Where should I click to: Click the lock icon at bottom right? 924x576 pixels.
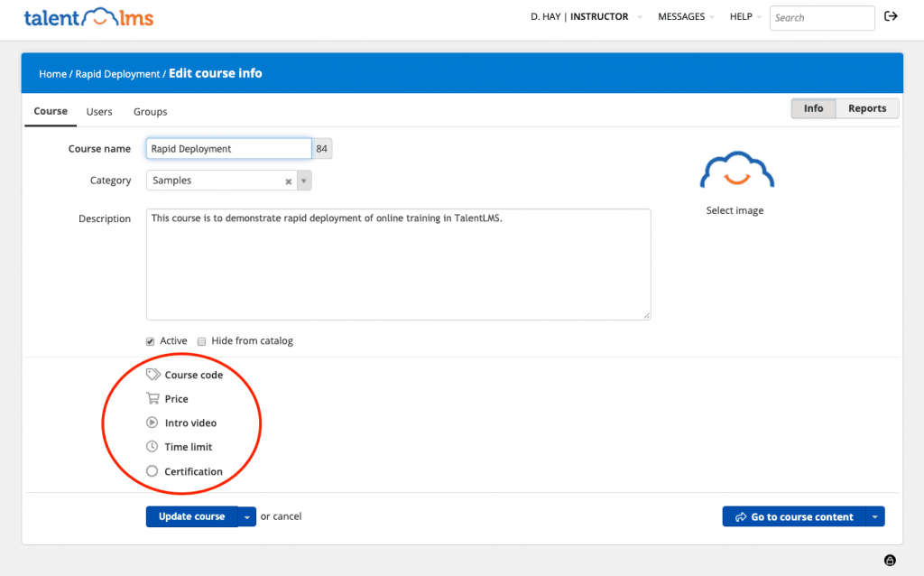tap(892, 560)
